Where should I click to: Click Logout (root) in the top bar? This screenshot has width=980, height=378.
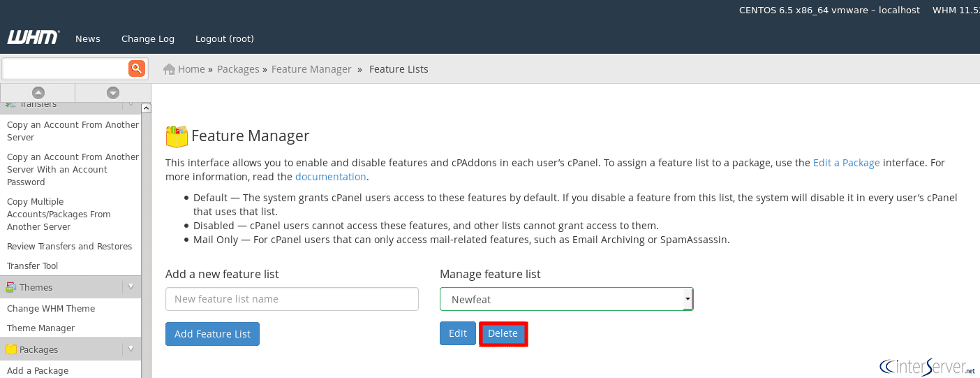pyautogui.click(x=225, y=39)
